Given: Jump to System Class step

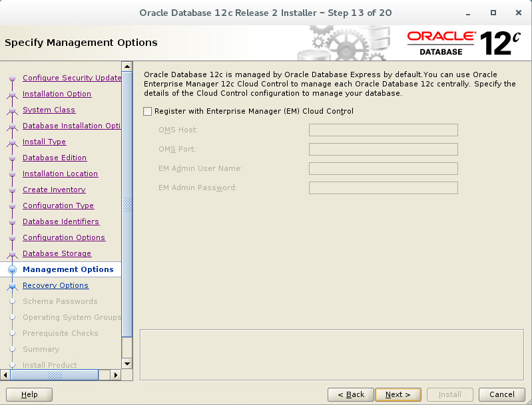Looking at the screenshot, I should click(49, 110).
